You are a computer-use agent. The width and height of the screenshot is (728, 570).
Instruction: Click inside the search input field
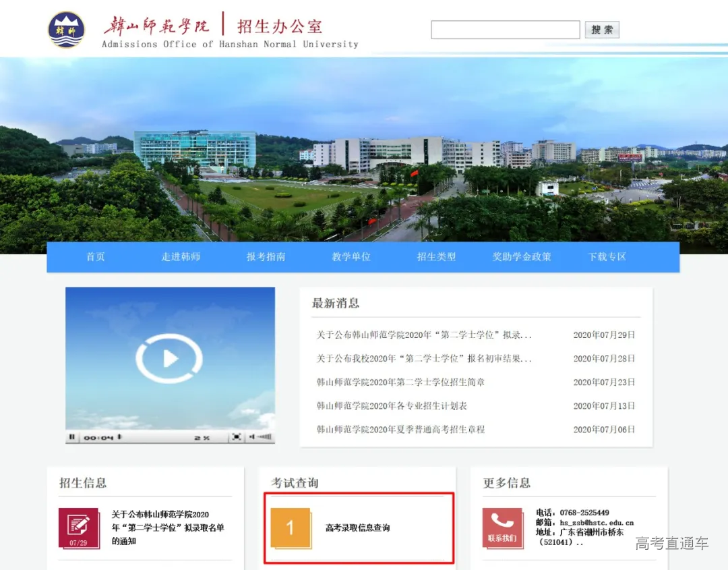(505, 29)
